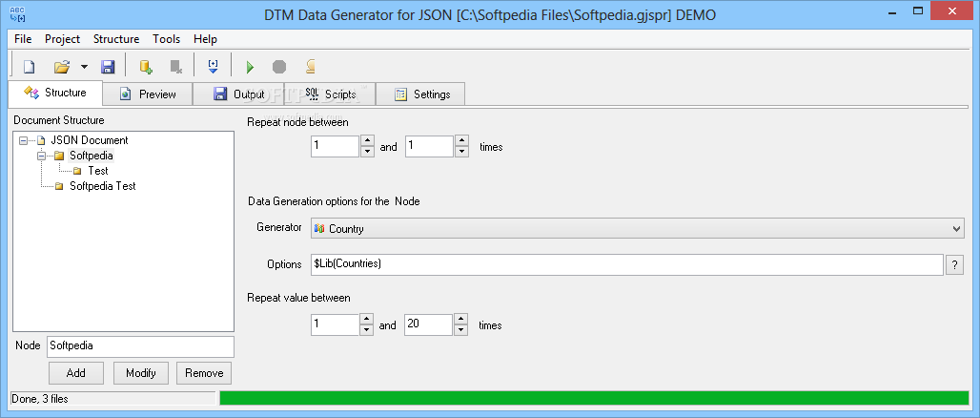The height and width of the screenshot is (418, 980).
Task: Collapse the JSON Document tree root
Action: click(x=23, y=141)
